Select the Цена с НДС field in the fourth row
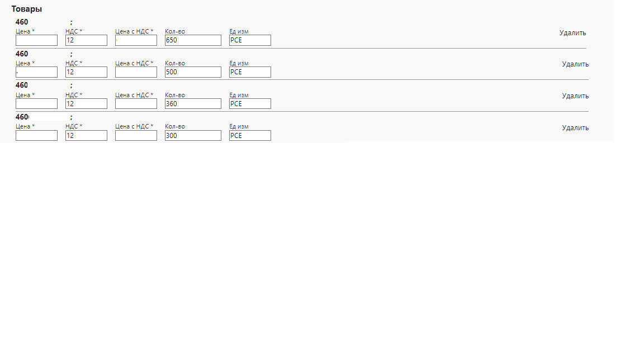The height and width of the screenshot is (362, 644). point(136,136)
